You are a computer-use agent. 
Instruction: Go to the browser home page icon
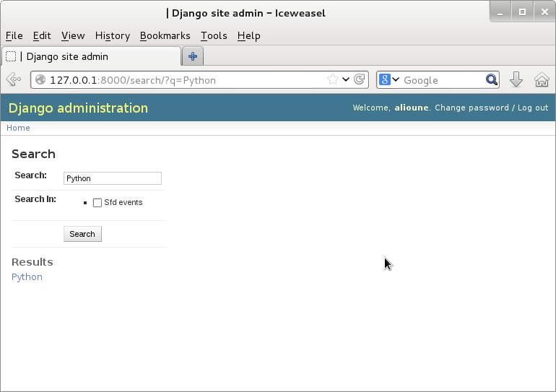click(x=542, y=79)
